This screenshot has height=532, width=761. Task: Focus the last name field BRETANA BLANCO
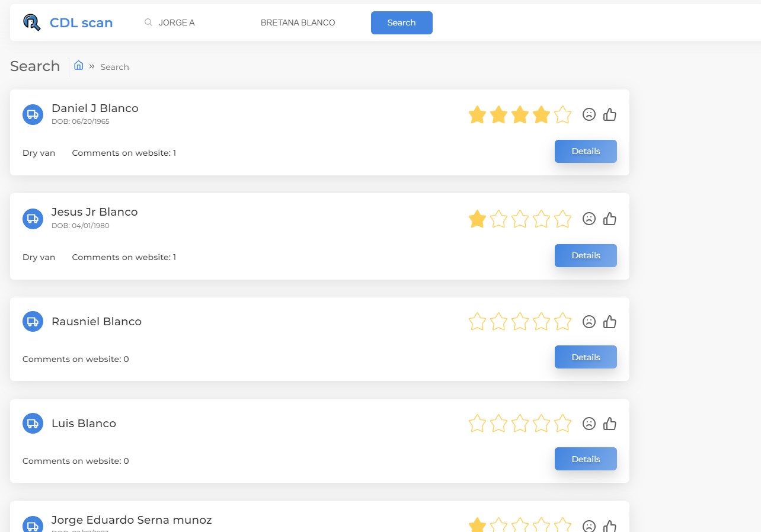click(x=308, y=23)
